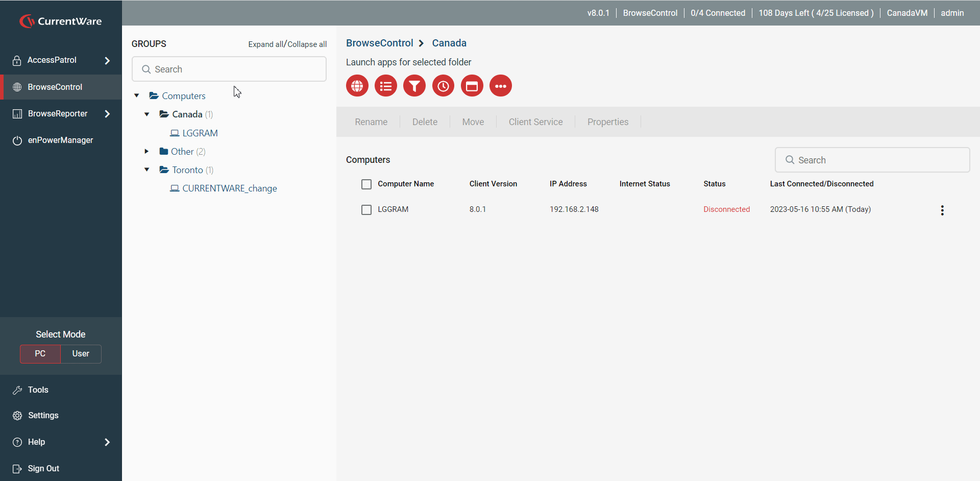Open the URL Filter globe icon
This screenshot has width=980, height=481.
pos(357,86)
